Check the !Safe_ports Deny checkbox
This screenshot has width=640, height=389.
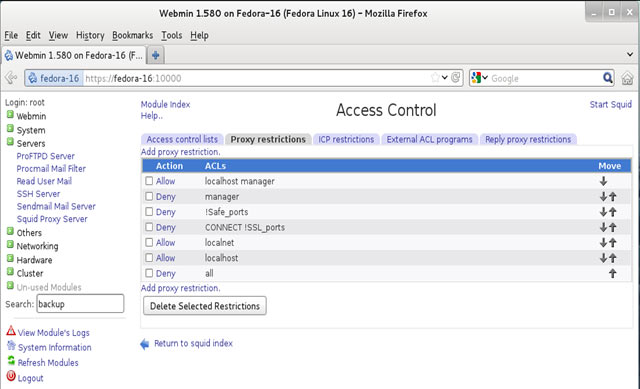pyautogui.click(x=149, y=212)
